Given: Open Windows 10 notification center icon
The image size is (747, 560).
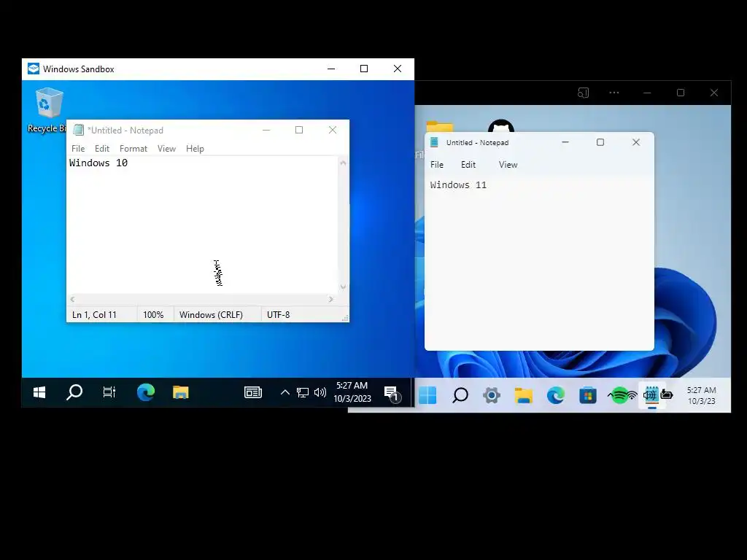Looking at the screenshot, I should [392, 394].
